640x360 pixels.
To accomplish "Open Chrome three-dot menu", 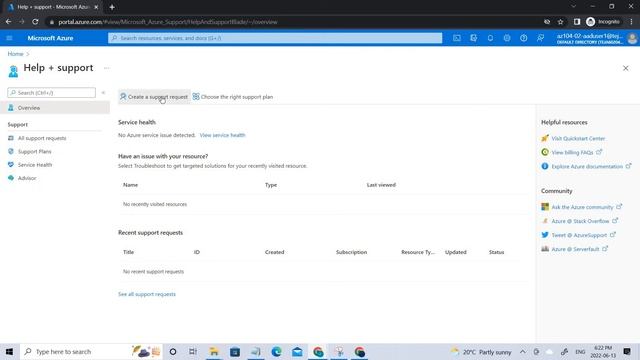I will [x=631, y=22].
